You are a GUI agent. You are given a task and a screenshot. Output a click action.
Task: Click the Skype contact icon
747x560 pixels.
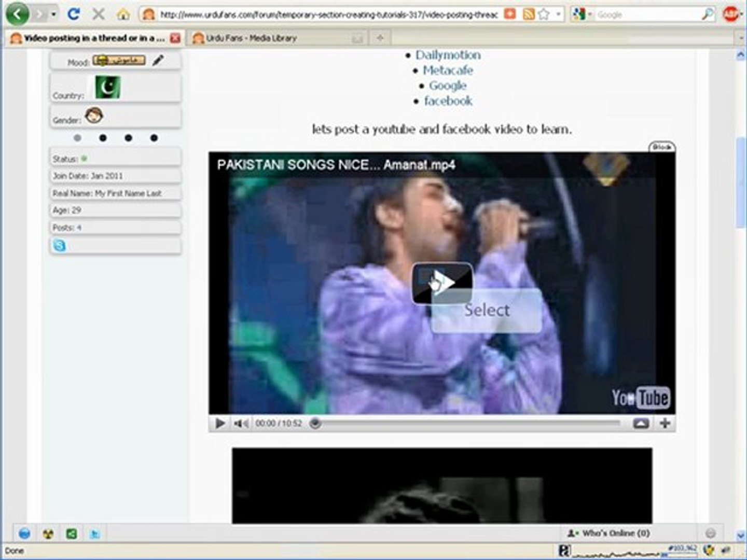[60, 245]
